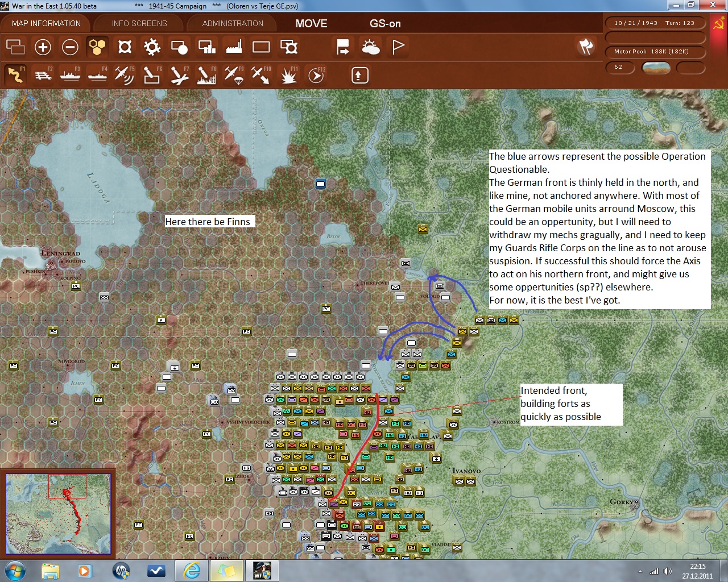The image size is (728, 582).
Task: Click the Novgorod city label on map
Action: tap(71, 361)
